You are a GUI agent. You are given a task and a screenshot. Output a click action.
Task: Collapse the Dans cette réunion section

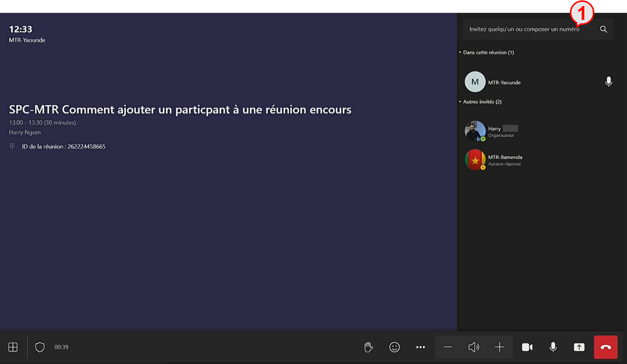point(460,52)
